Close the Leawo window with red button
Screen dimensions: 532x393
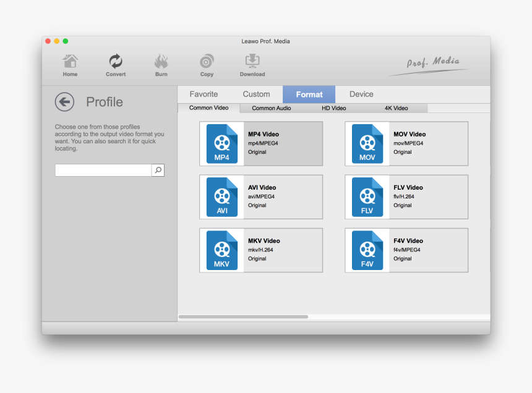tap(48, 41)
